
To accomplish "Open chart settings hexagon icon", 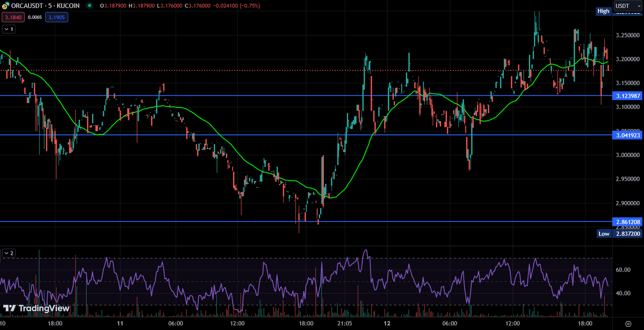I will click(x=628, y=324).
